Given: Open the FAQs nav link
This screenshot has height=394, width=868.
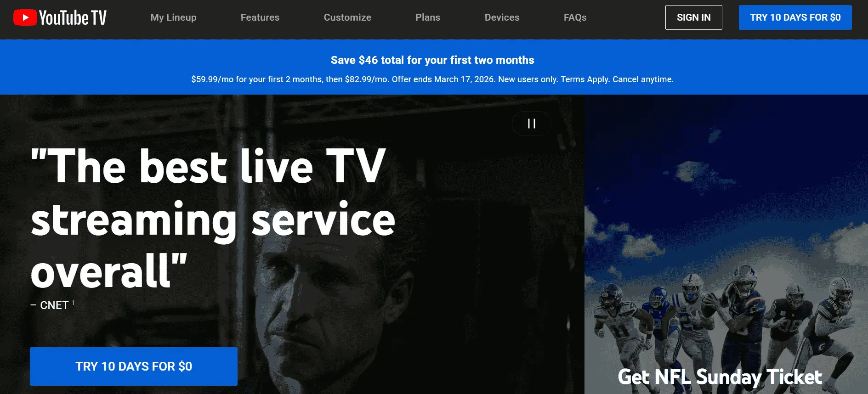Looking at the screenshot, I should [x=575, y=17].
